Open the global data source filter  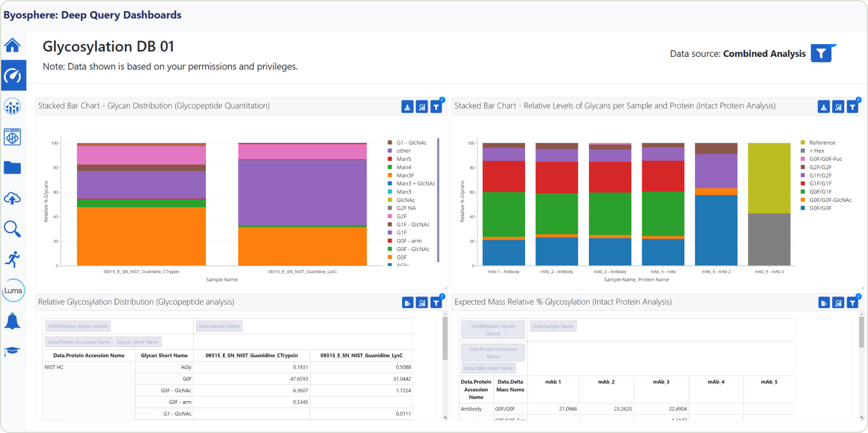(821, 53)
